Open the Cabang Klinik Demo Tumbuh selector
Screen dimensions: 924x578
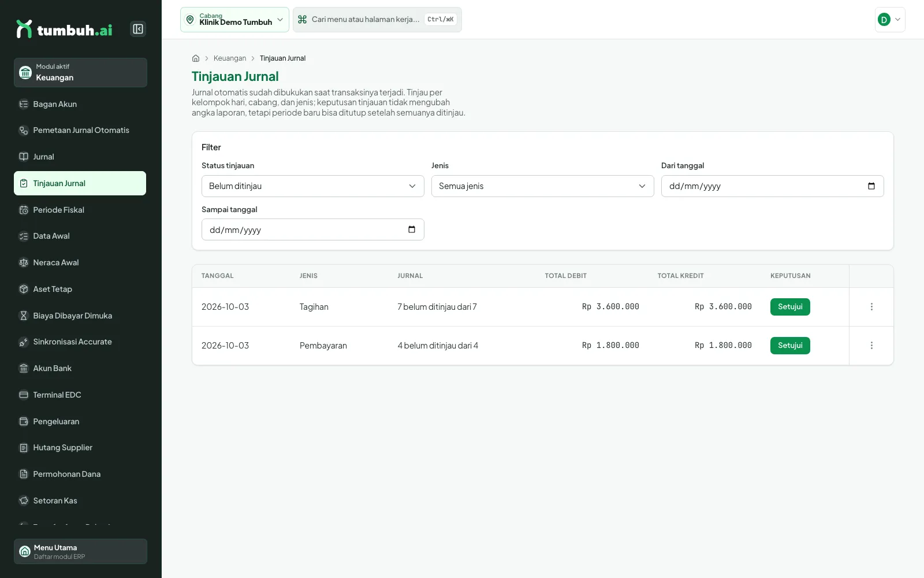click(x=234, y=20)
